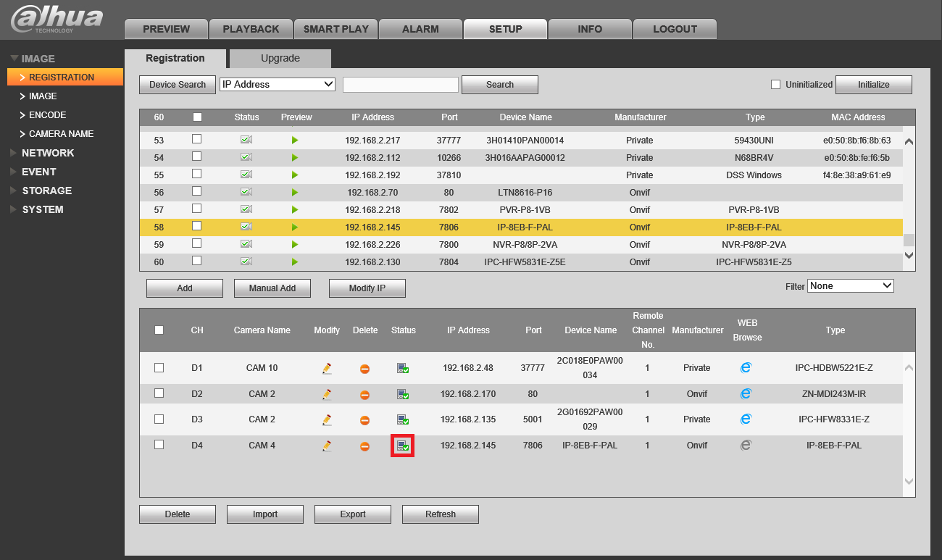
Task: Edit CAM 10 with the pencil icon
Action: (x=327, y=368)
